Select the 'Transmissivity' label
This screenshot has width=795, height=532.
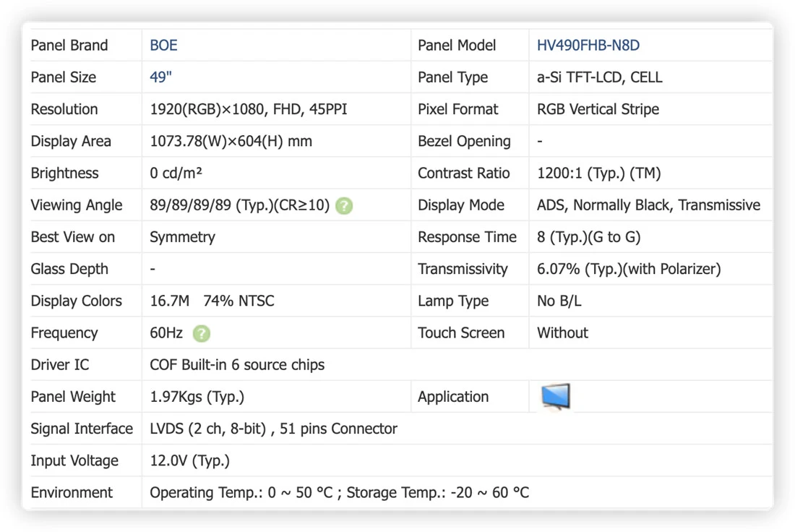point(463,269)
